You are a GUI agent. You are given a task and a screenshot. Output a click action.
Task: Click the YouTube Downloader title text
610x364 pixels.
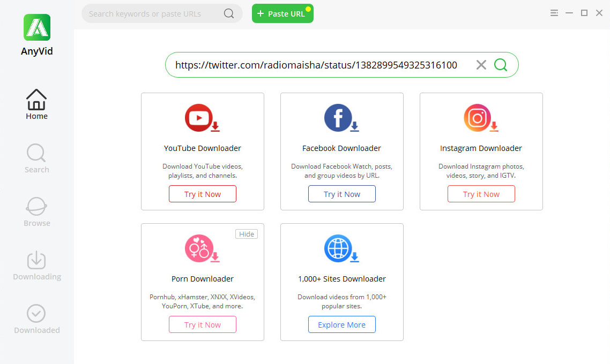(202, 148)
